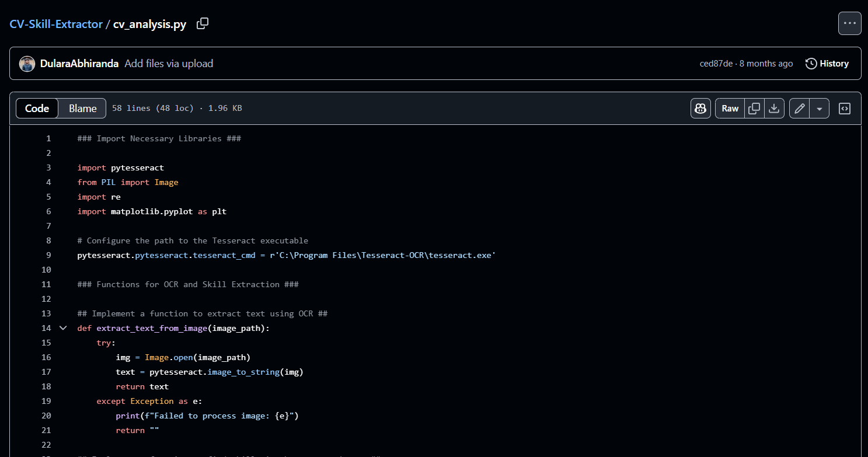Download the cv_analysis.py file
868x457 pixels.
[774, 108]
